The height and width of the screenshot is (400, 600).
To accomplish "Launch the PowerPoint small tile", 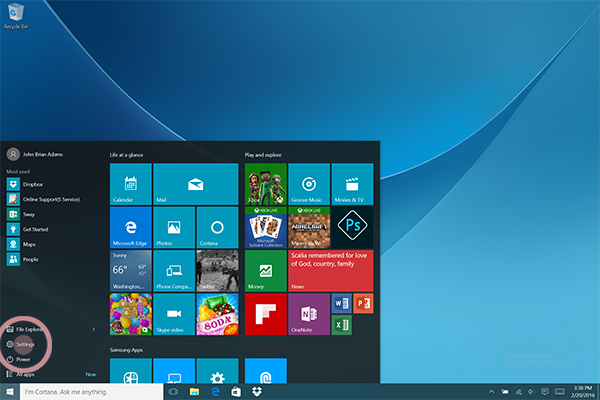I will click(x=363, y=304).
